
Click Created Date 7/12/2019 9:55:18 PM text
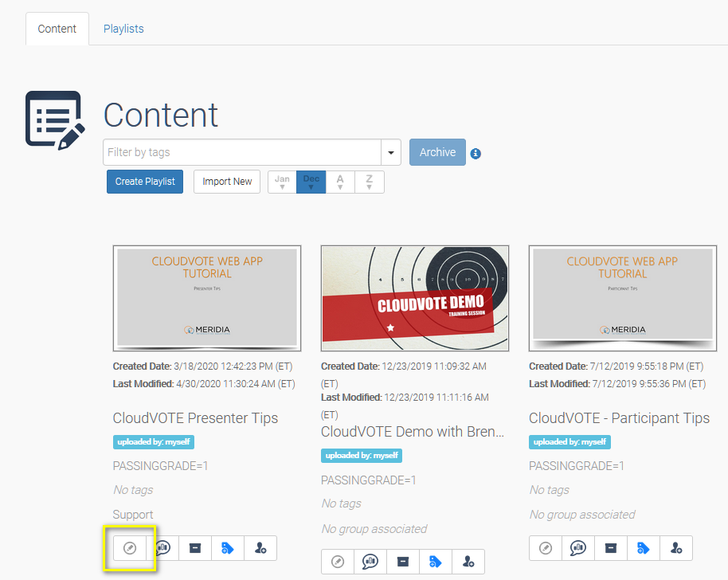(x=616, y=366)
